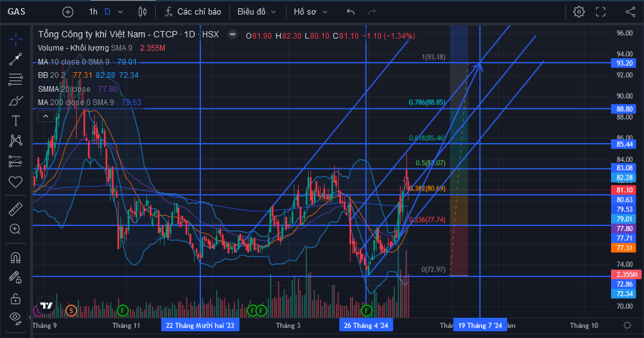644x338 pixels.
Task: Activate the Zoom In tool
Action: (16, 229)
